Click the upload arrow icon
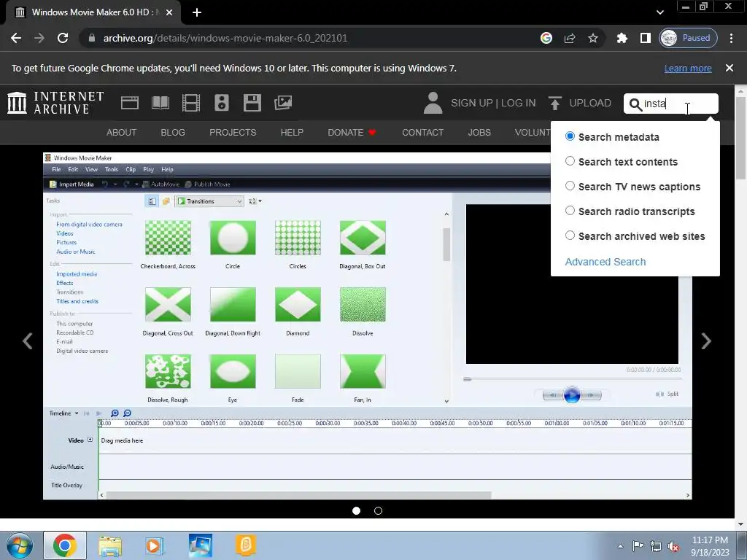The width and height of the screenshot is (747, 560). [554, 103]
